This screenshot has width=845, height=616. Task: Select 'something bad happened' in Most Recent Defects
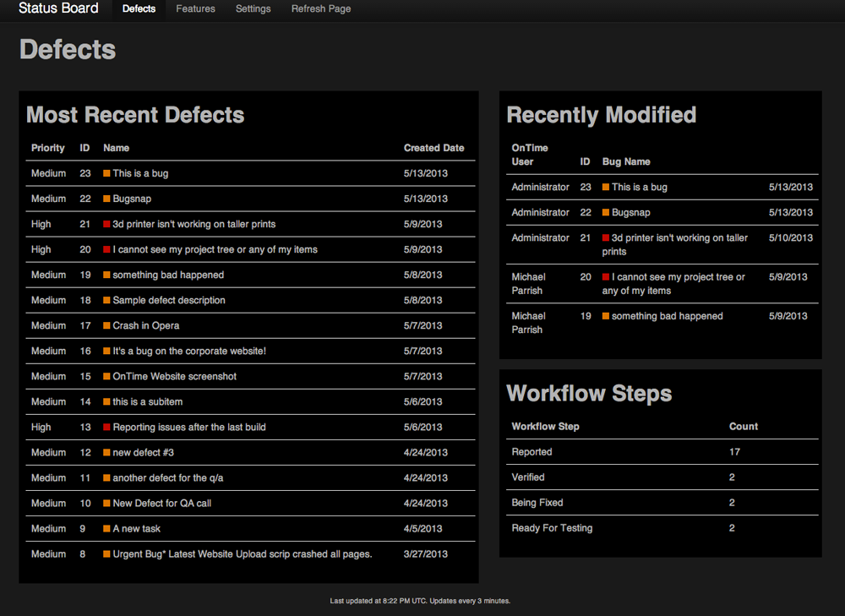click(x=168, y=275)
